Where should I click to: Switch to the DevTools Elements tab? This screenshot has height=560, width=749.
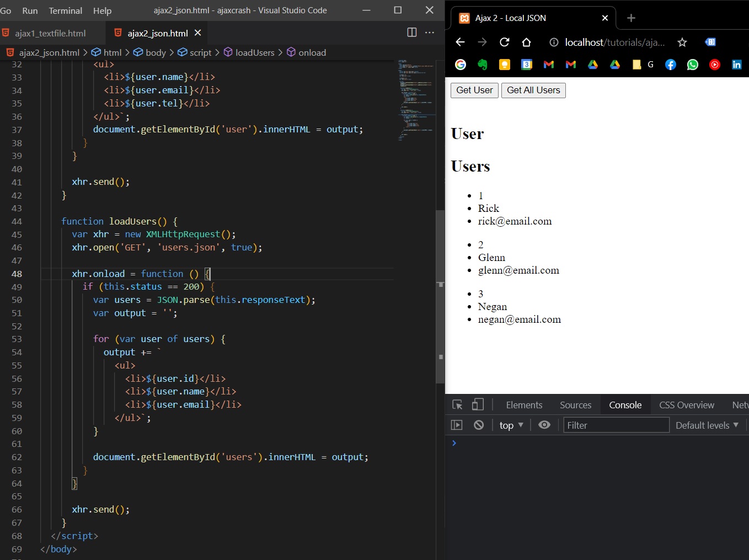(524, 405)
